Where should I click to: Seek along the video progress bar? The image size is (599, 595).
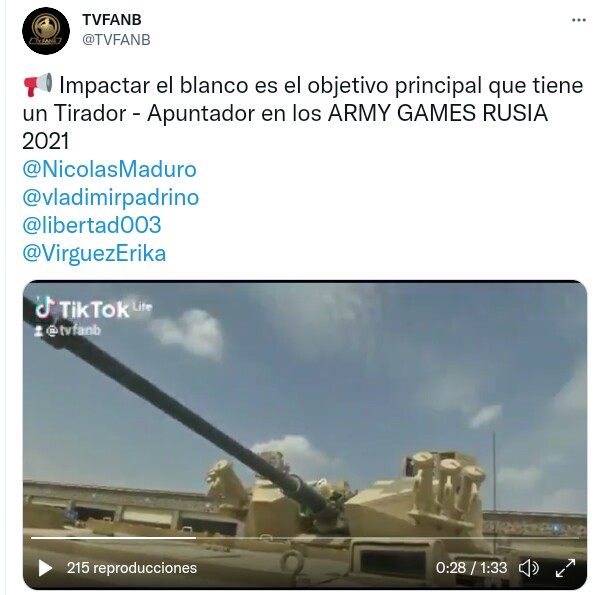pyautogui.click(x=304, y=538)
